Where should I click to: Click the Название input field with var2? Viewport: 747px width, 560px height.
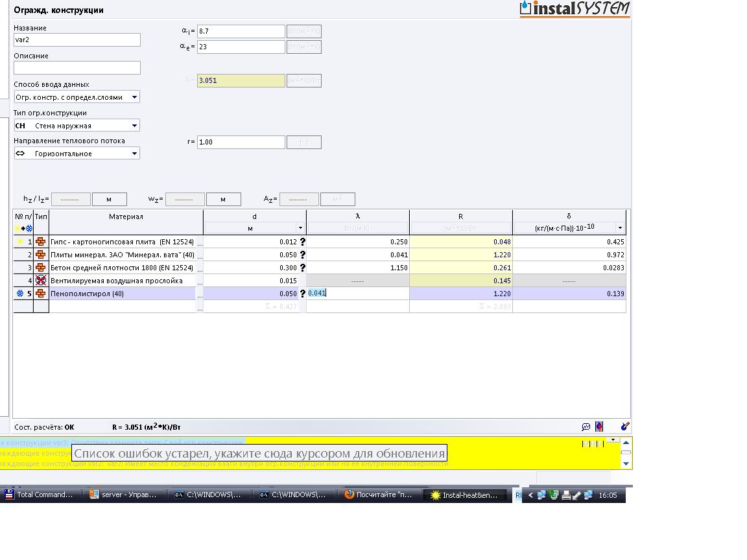[77, 40]
